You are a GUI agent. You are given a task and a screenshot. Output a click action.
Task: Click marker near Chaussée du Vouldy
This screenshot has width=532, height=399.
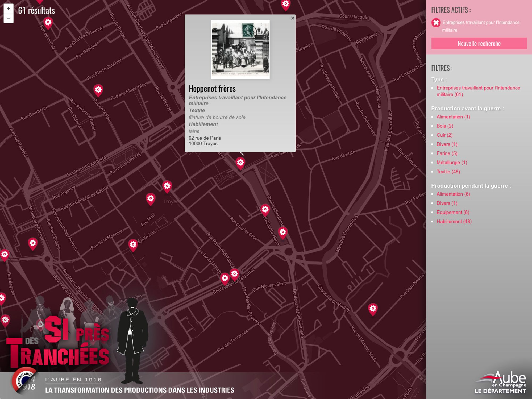pos(373,309)
